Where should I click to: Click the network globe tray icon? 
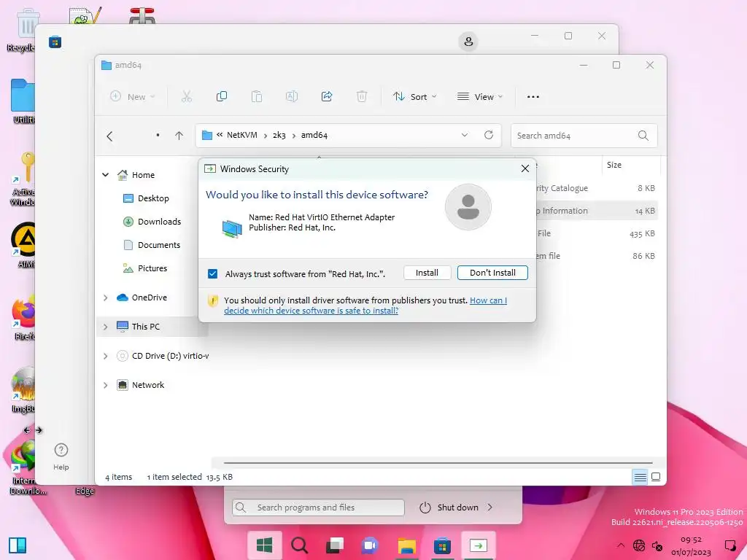point(639,545)
